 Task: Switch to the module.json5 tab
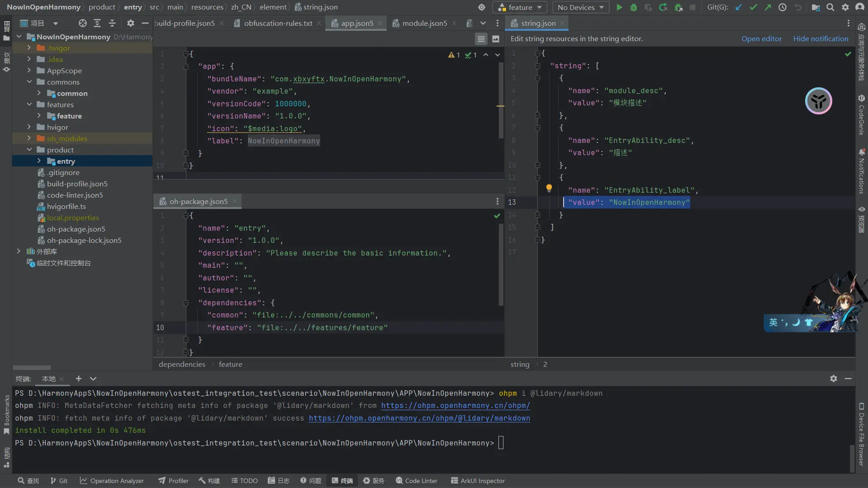tap(424, 23)
